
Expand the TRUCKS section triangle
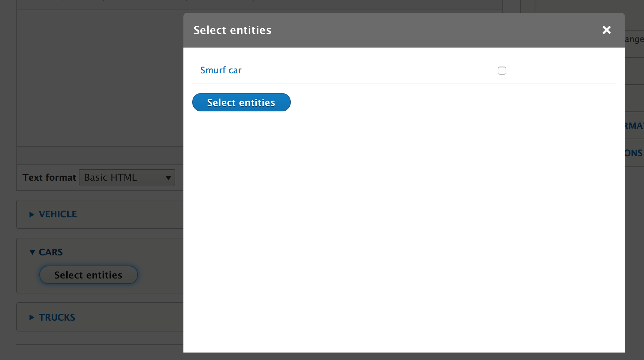coord(32,318)
